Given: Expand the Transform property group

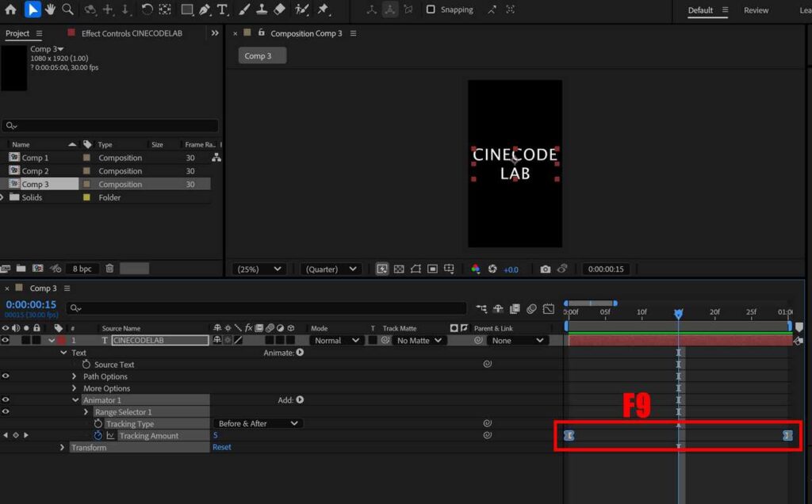Looking at the screenshot, I should (x=62, y=448).
